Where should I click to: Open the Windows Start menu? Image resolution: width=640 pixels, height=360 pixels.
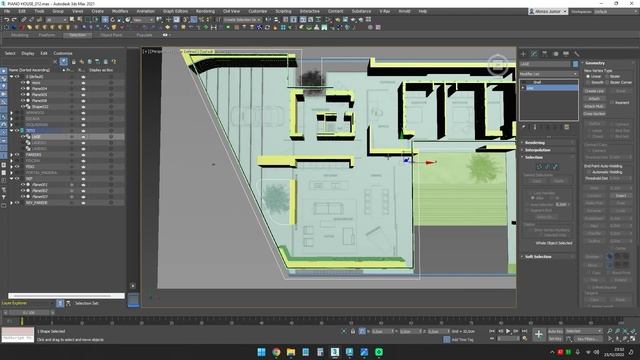coord(261,352)
